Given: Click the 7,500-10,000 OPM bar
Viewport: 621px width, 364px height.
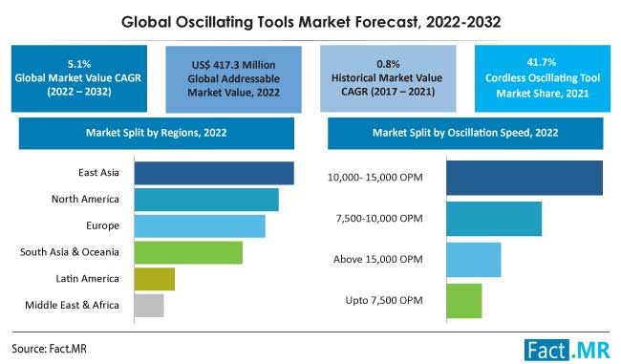Looking at the screenshot, I should click(494, 219).
